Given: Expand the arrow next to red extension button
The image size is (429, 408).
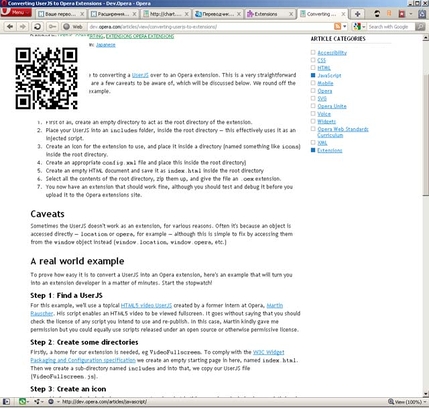Looking at the screenshot, I should pos(411,14).
